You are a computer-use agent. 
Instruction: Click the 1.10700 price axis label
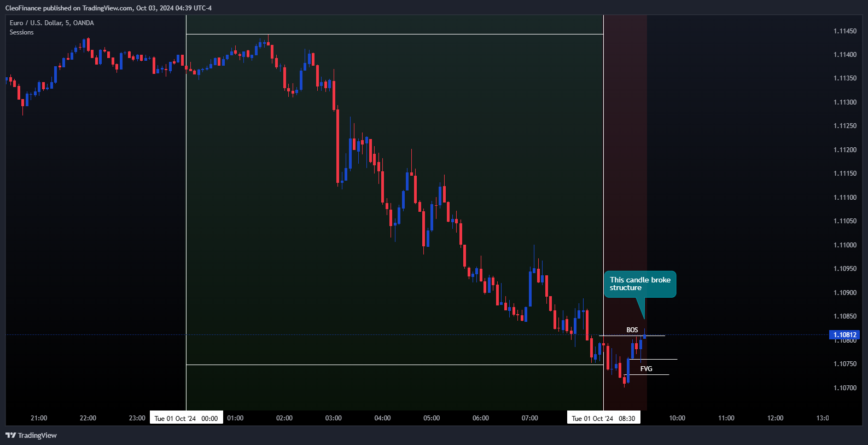[845, 388]
